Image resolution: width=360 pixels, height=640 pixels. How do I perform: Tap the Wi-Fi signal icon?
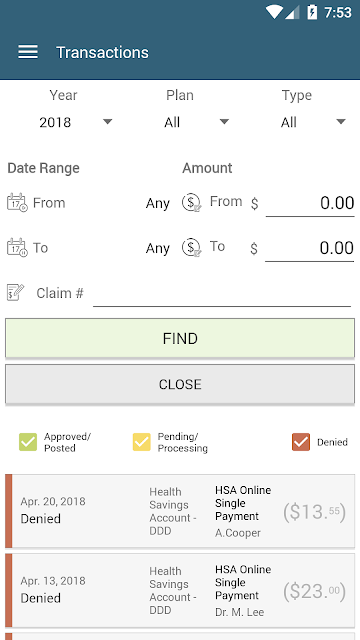click(273, 12)
